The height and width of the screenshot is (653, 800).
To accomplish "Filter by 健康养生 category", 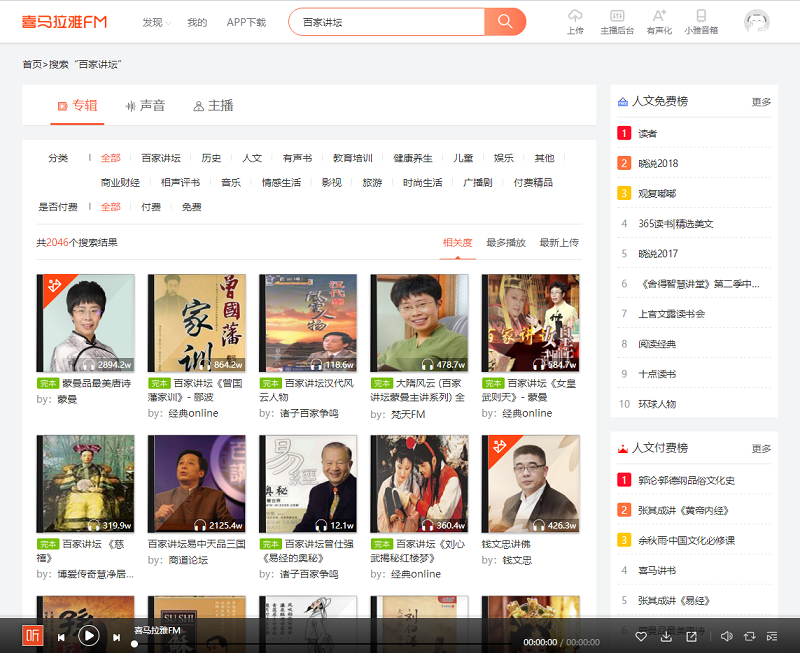I will click(x=413, y=158).
